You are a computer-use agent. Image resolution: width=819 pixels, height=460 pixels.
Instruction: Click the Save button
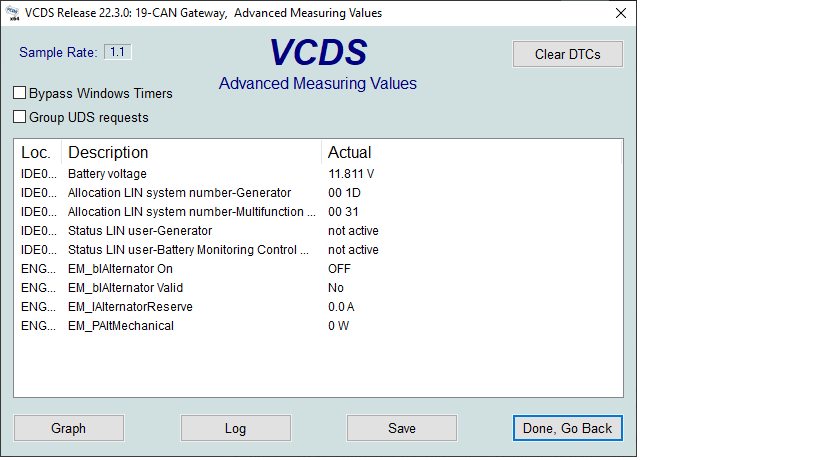[x=402, y=428]
